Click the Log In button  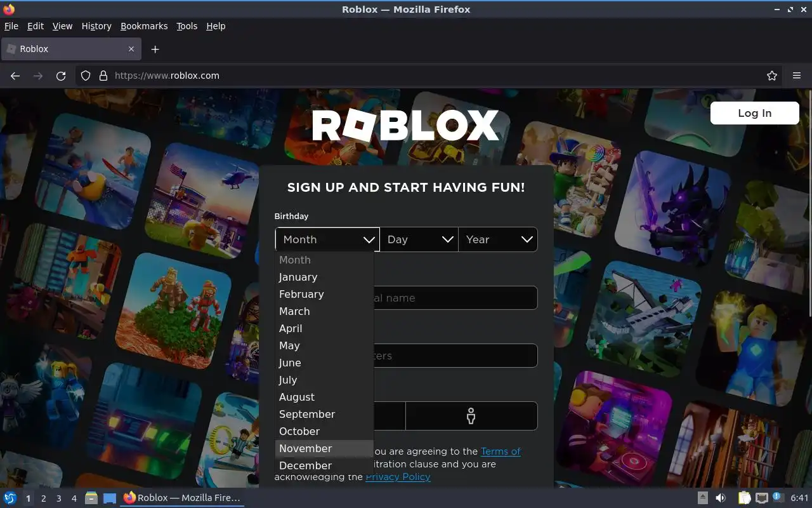point(754,113)
